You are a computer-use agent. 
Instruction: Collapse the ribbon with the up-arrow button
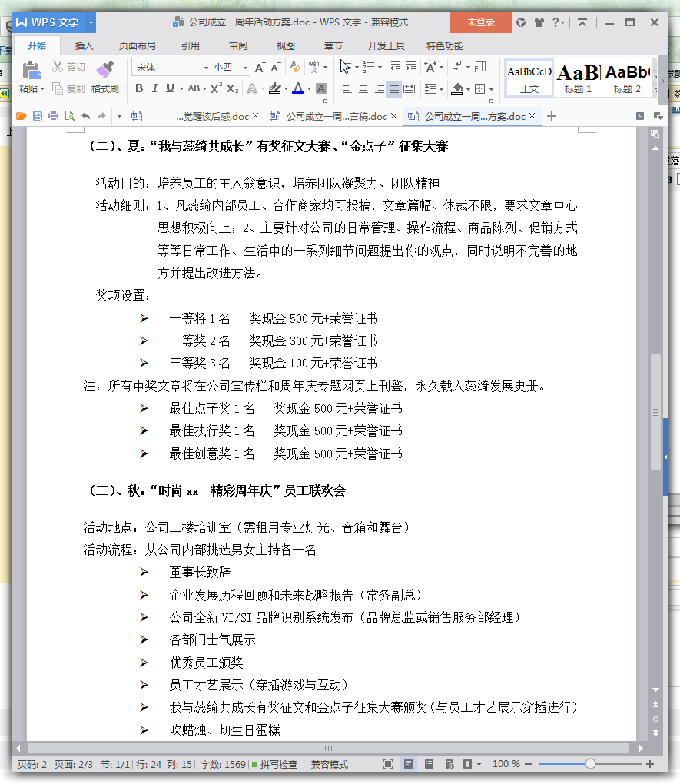pos(582,22)
